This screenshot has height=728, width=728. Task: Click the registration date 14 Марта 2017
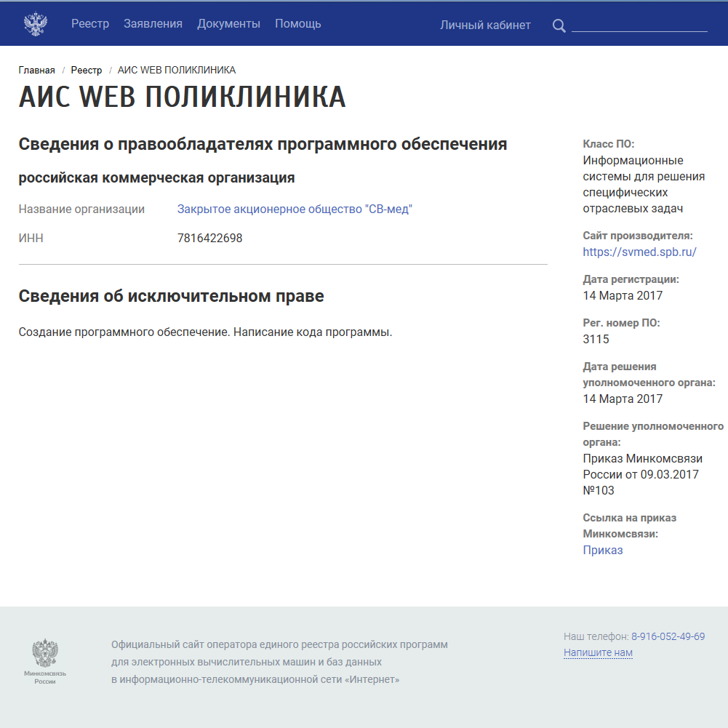pos(623,296)
